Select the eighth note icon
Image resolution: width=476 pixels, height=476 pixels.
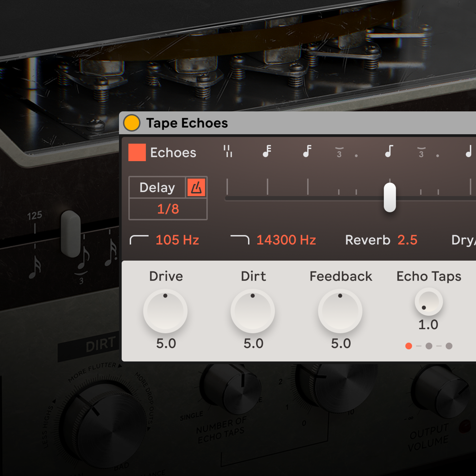click(389, 151)
